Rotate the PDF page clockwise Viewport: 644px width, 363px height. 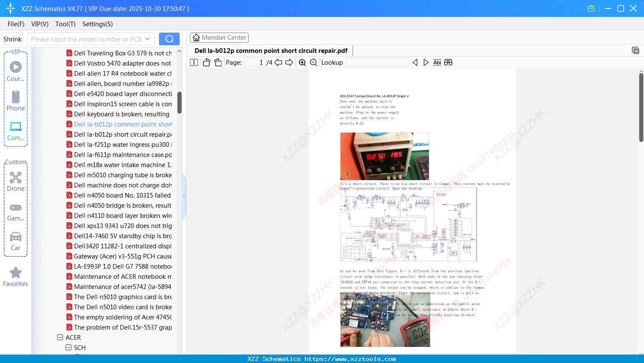218,63
